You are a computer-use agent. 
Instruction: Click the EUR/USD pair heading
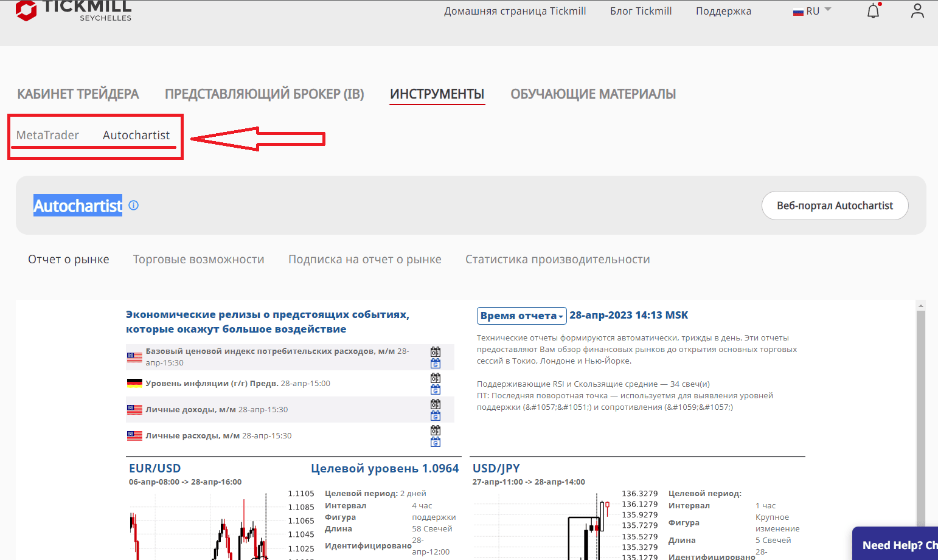(x=155, y=468)
